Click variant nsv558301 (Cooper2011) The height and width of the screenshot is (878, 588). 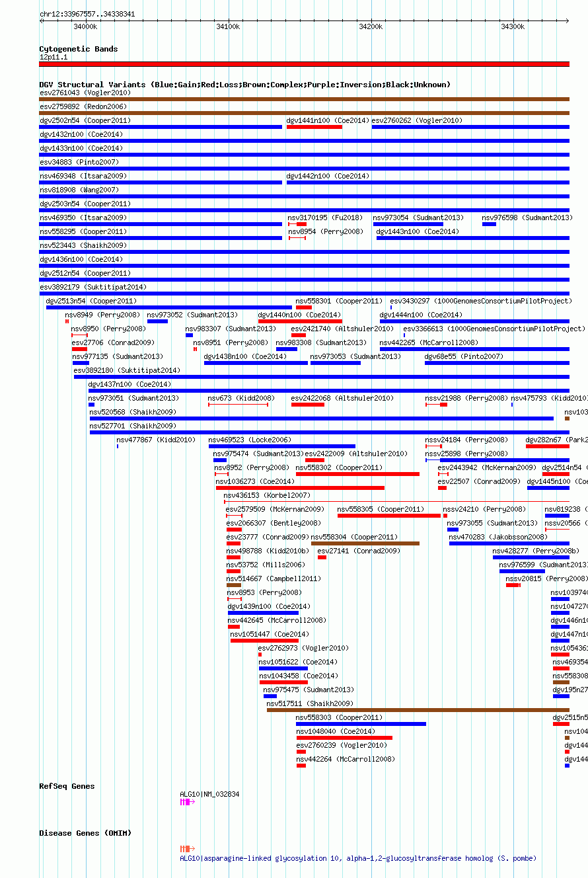click(339, 301)
